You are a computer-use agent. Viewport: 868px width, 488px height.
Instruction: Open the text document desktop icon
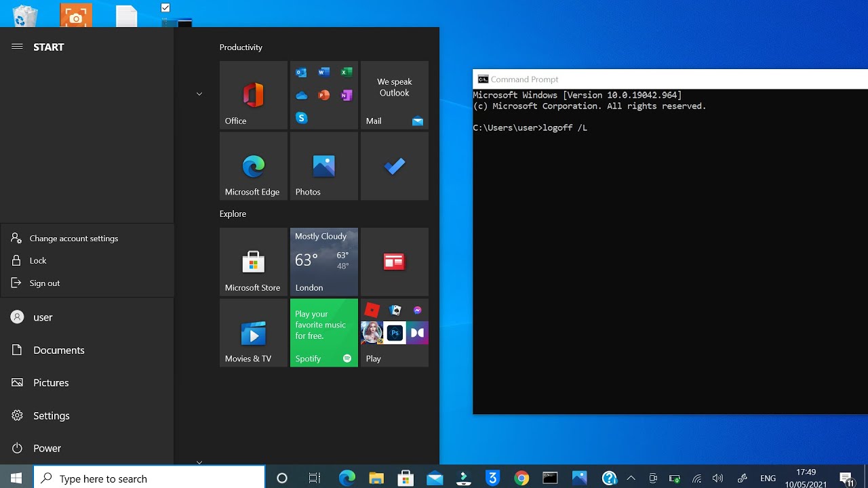[127, 16]
